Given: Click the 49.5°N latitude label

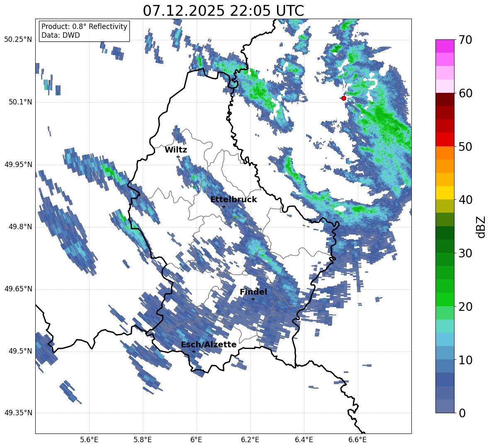Looking at the screenshot, I should [x=20, y=351].
